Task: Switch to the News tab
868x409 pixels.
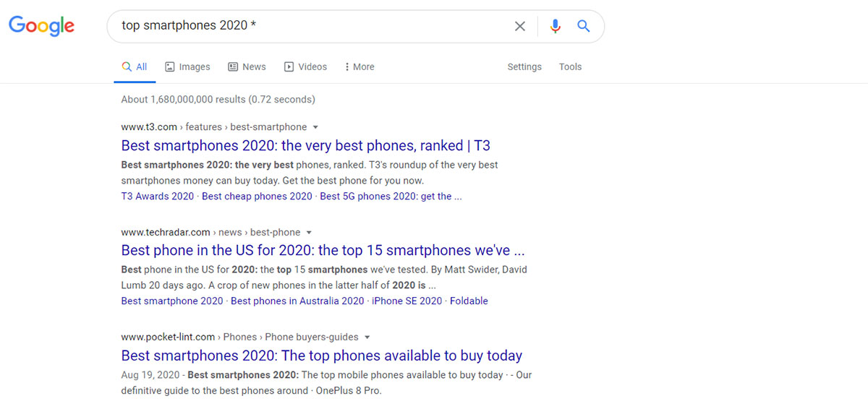Action: tap(247, 66)
